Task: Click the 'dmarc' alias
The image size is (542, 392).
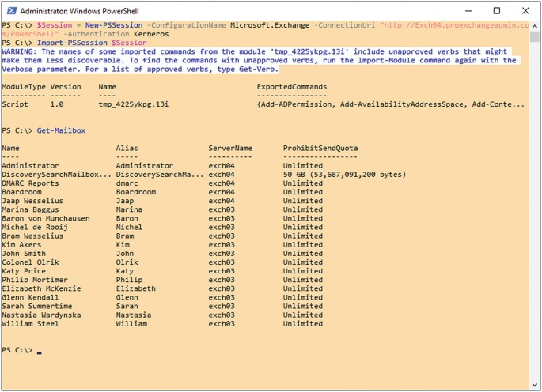Action: [x=127, y=183]
